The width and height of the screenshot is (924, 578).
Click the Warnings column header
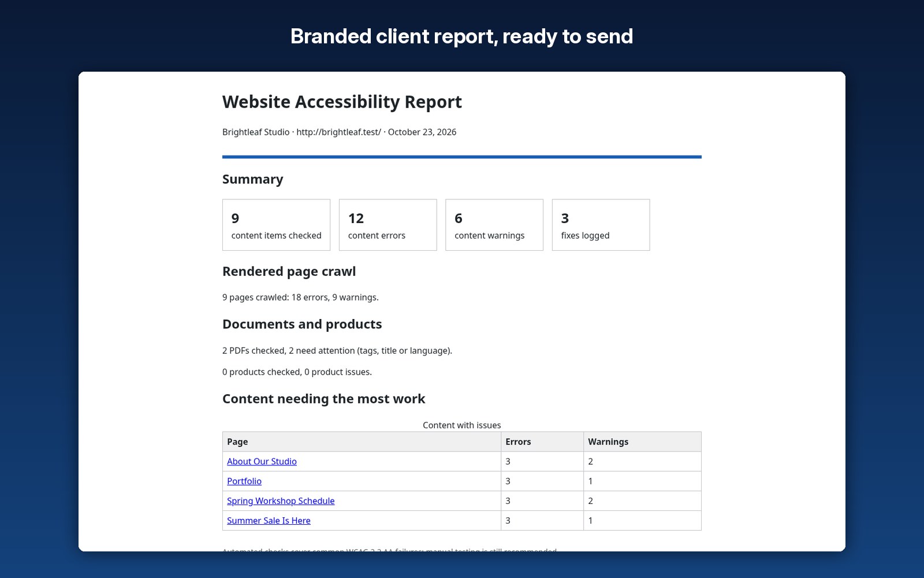643,442
